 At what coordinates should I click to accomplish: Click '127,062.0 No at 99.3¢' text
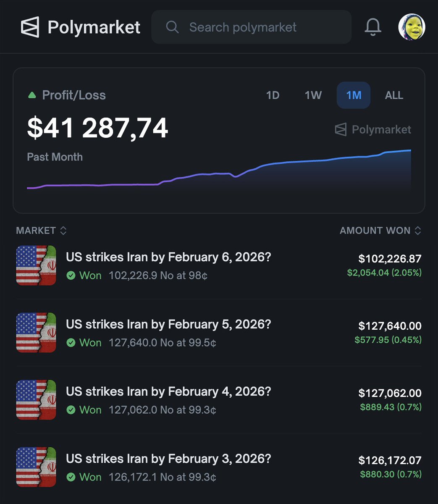163,410
